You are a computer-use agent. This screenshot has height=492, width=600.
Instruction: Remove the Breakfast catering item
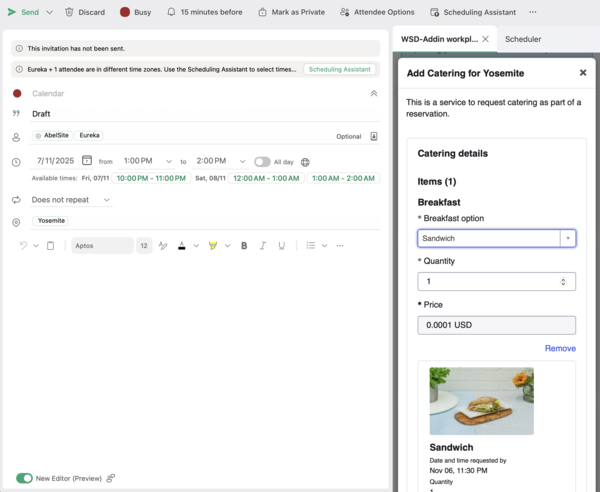560,349
